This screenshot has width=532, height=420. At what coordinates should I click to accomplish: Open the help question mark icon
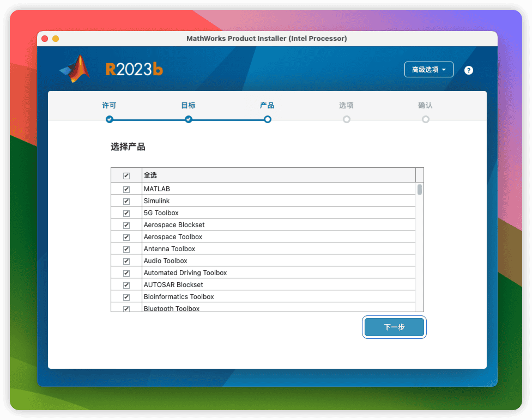pyautogui.click(x=468, y=70)
